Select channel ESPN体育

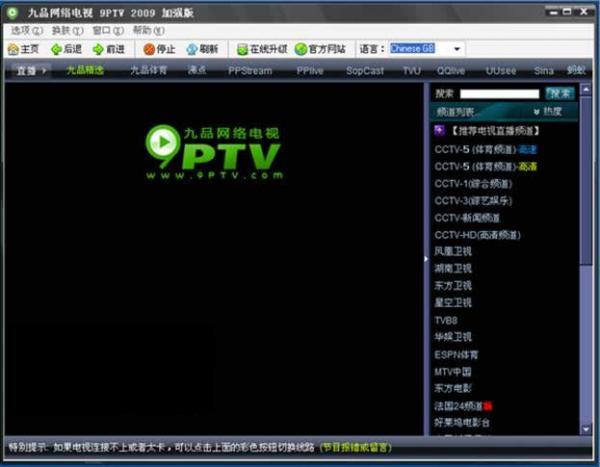tap(456, 354)
